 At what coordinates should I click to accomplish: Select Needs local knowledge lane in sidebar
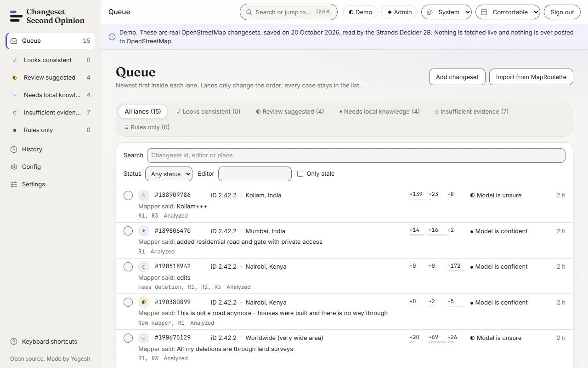(x=51, y=95)
